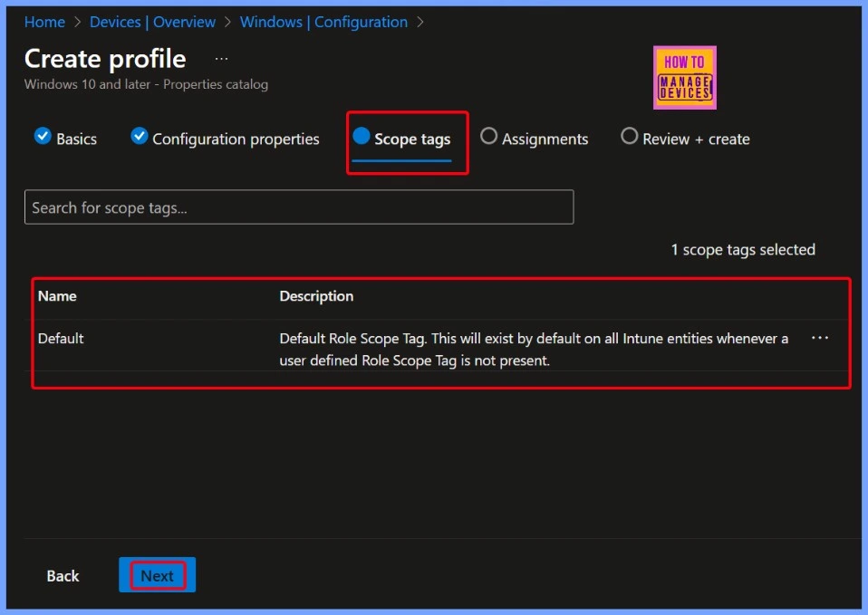This screenshot has height=615, width=868.
Task: Click the Scope tags step circle icon
Action: coord(361,136)
